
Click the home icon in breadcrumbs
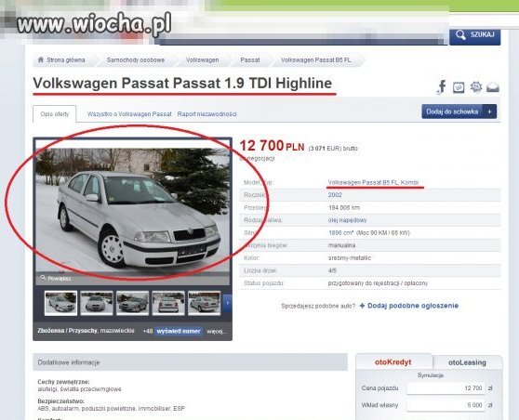click(41, 59)
